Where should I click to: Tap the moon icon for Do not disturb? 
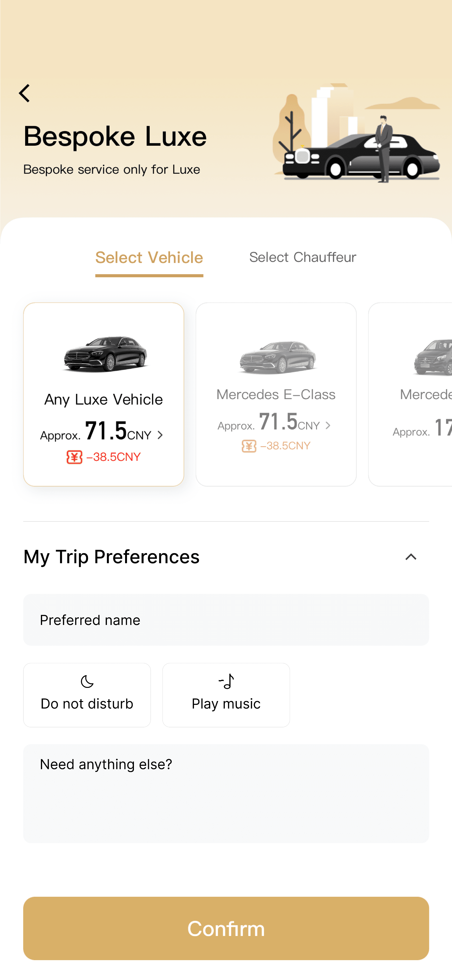click(x=87, y=681)
